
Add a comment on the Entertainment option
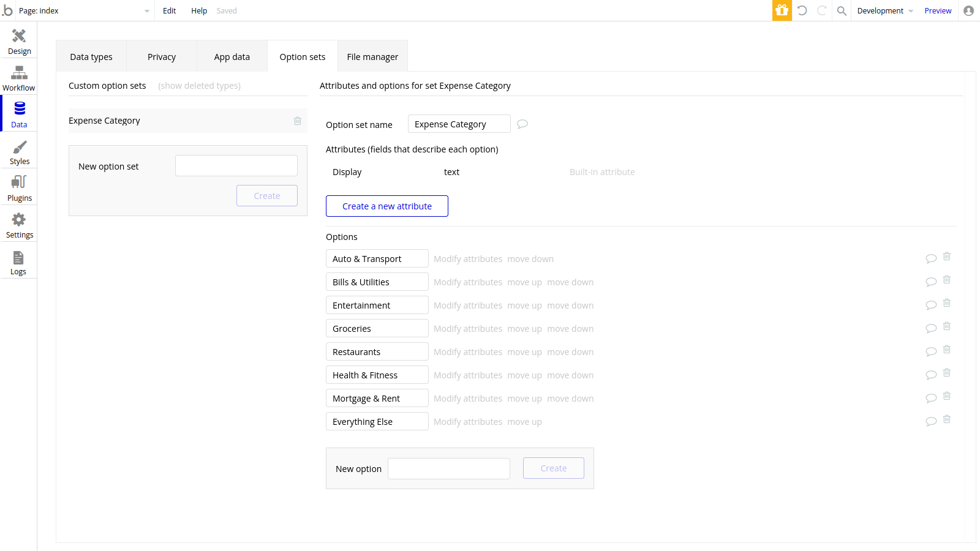[931, 304]
